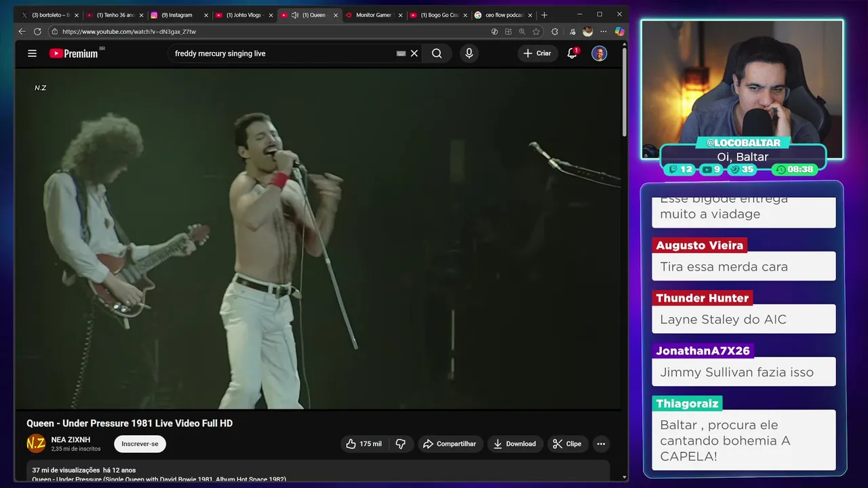Subscribe with Inscrever-se button
The width and height of the screenshot is (868, 488).
140,444
